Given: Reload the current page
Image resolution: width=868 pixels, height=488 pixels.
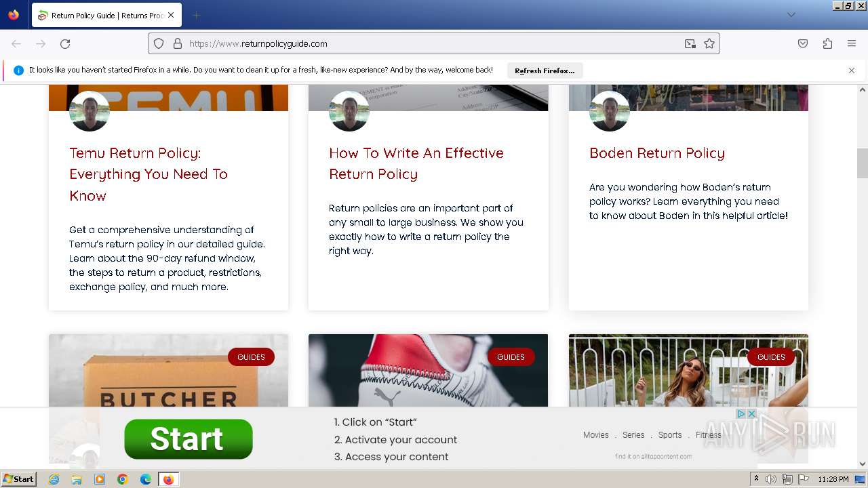Looking at the screenshot, I should 65,43.
